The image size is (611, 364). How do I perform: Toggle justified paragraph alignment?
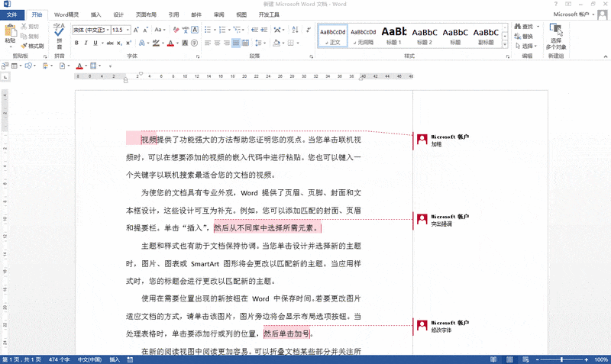(x=236, y=43)
